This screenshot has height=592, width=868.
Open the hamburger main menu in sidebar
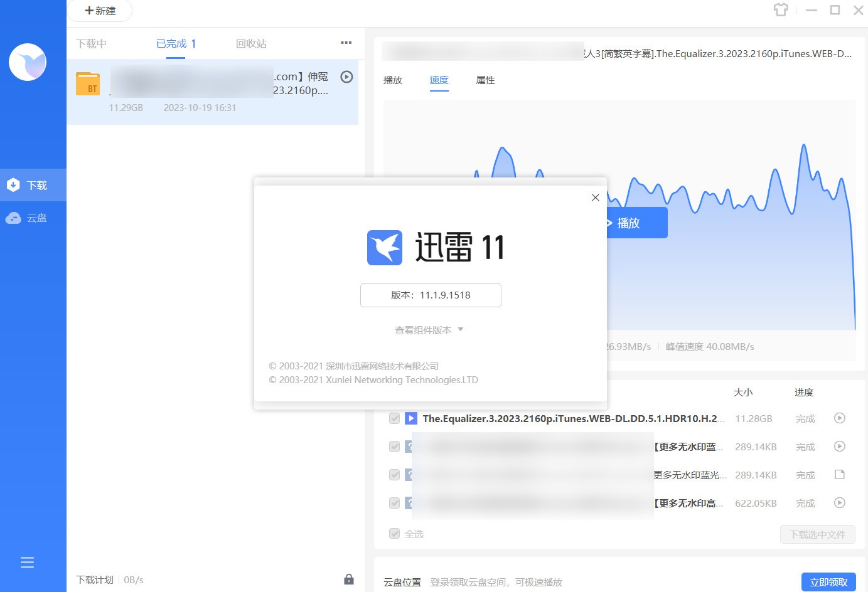point(27,562)
